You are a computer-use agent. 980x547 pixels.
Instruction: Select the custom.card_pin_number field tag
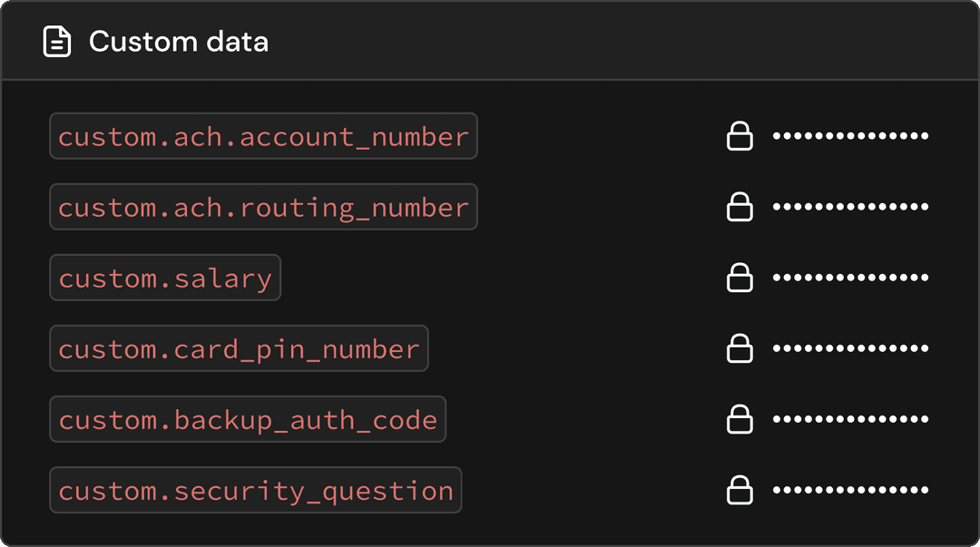239,348
